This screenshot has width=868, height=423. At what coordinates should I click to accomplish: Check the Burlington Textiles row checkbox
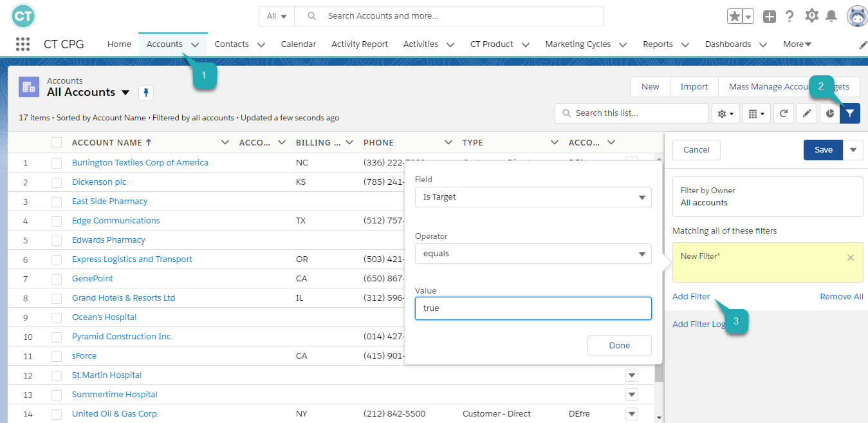57,163
